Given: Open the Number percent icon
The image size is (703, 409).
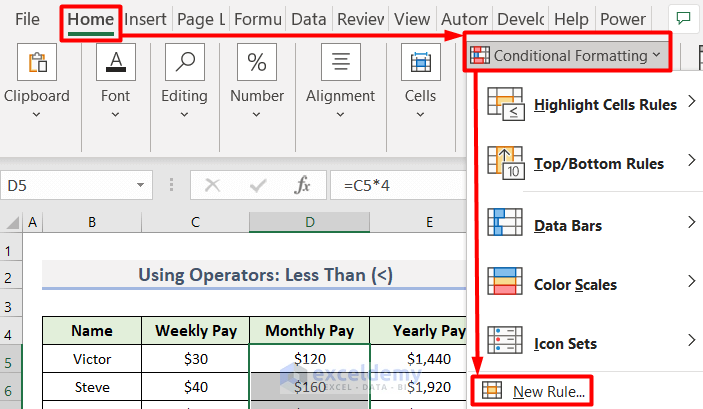Looking at the screenshot, I should click(x=257, y=62).
